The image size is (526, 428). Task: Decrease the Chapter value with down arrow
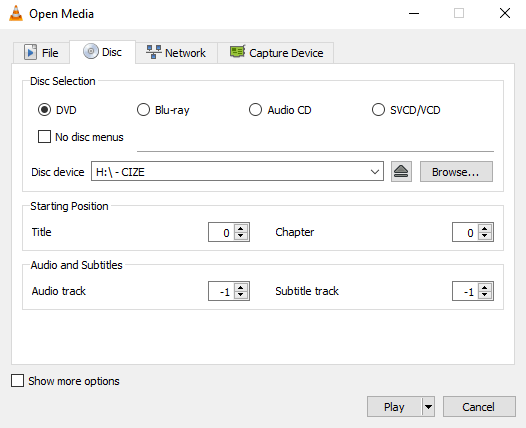484,236
